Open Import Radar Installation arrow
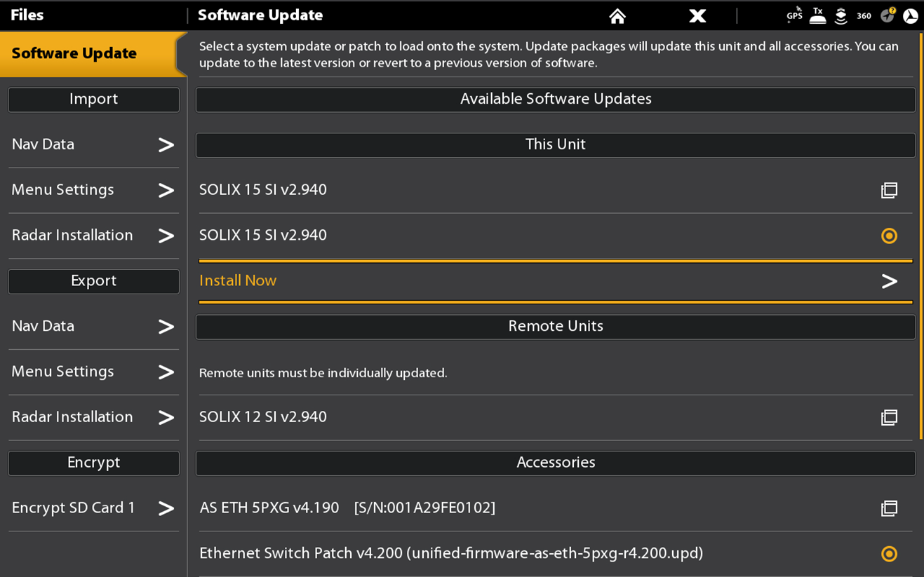 point(166,236)
